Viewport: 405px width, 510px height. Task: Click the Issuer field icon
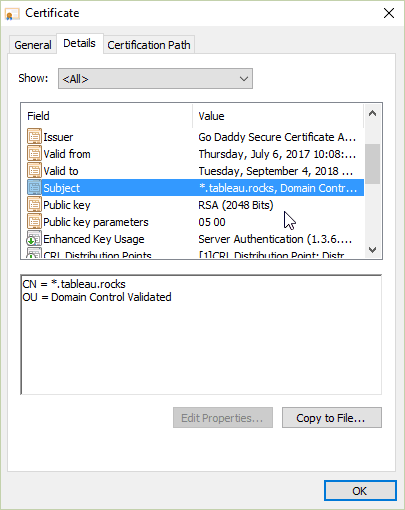pyautogui.click(x=34, y=137)
